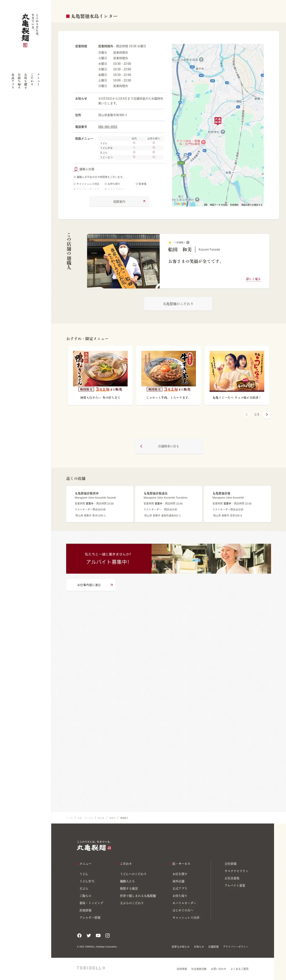Screen dimensions: 286x980
Task: Click キャッシュレス決済 in the footer
Action: tap(186, 918)
